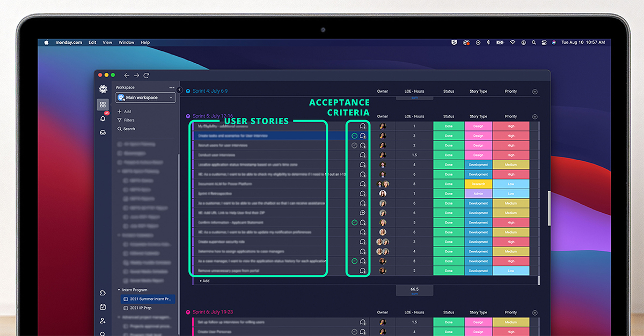Open the Window menu in menu bar
The image size is (644, 336).
point(126,42)
